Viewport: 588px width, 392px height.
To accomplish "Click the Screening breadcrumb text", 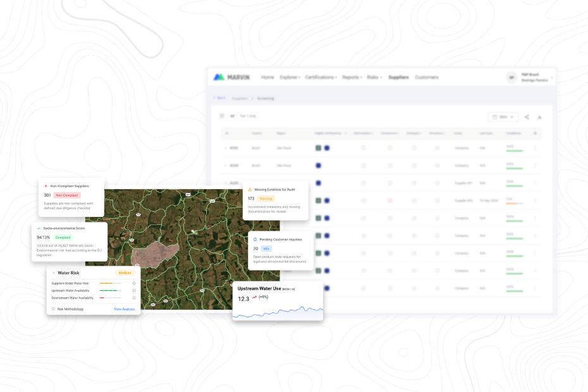I will pyautogui.click(x=266, y=98).
